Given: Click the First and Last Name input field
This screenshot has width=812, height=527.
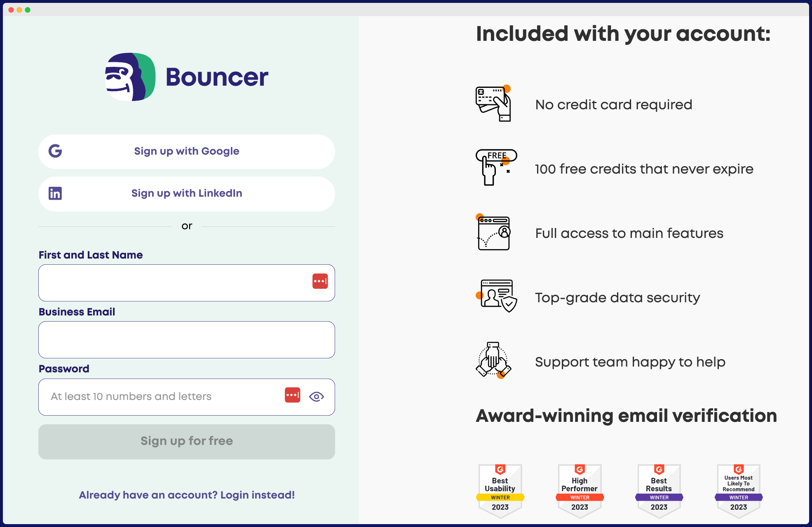Looking at the screenshot, I should (186, 282).
